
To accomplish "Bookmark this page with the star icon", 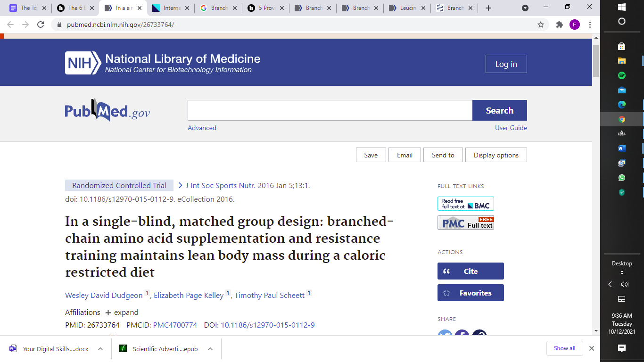I will click(541, 25).
